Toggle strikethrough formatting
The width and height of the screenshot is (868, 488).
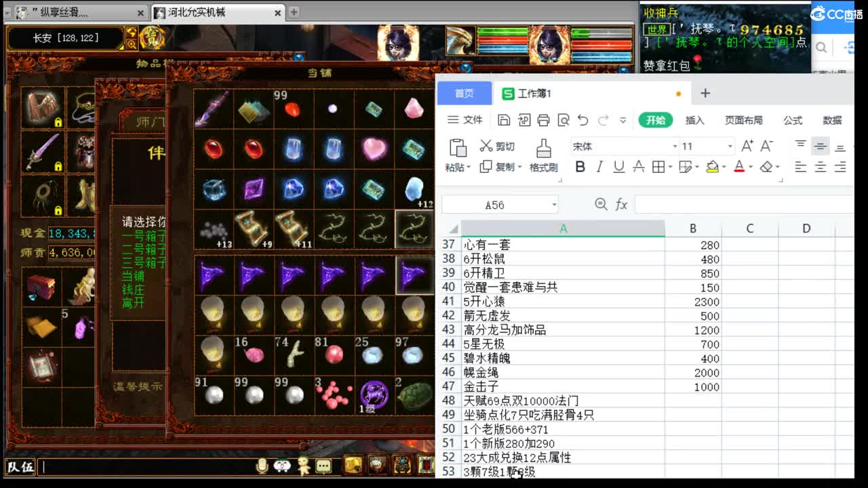click(638, 167)
